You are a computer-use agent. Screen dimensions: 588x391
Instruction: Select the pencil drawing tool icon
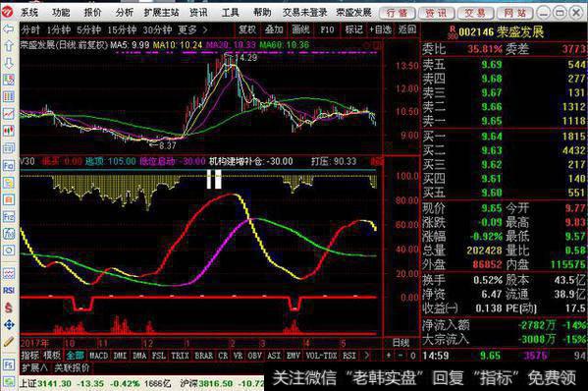click(x=8, y=342)
